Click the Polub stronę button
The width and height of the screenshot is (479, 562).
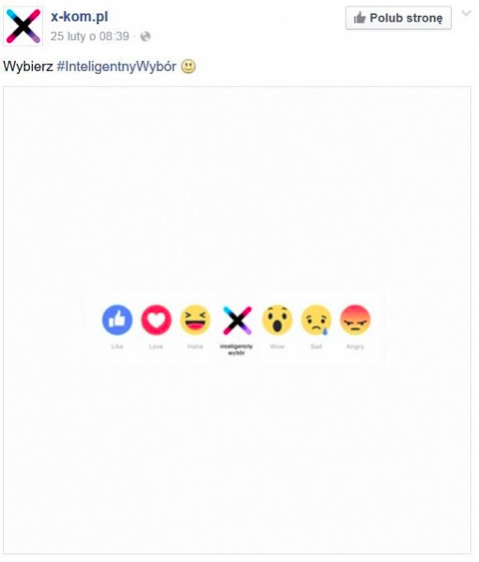398,18
